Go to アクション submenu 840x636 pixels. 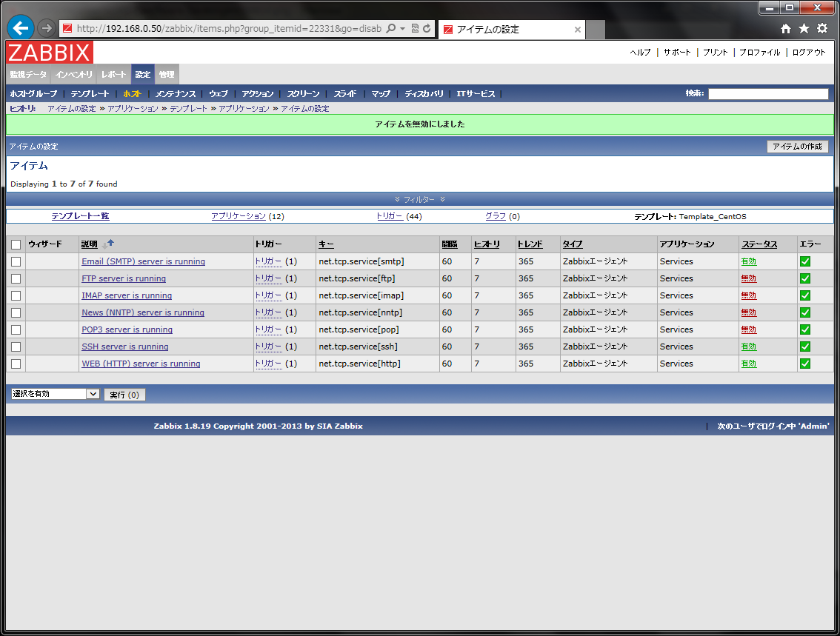(258, 94)
